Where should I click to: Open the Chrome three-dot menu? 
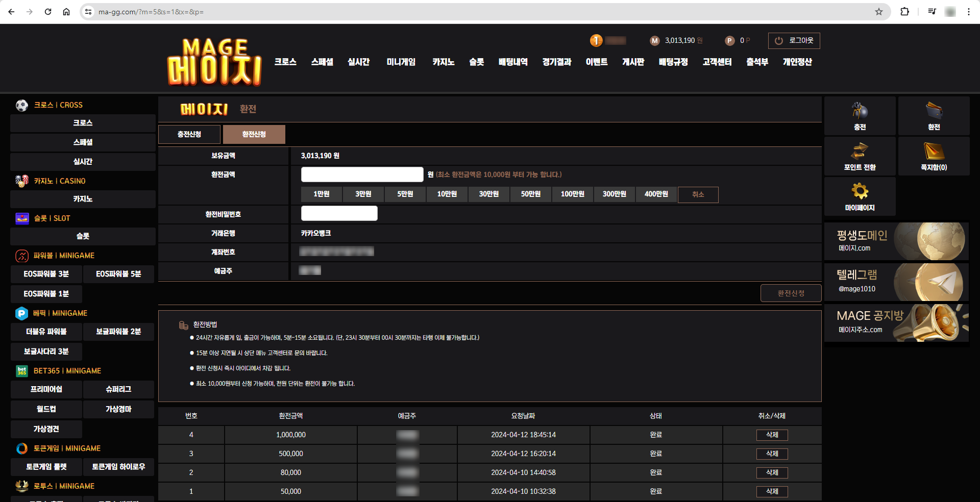[969, 12]
